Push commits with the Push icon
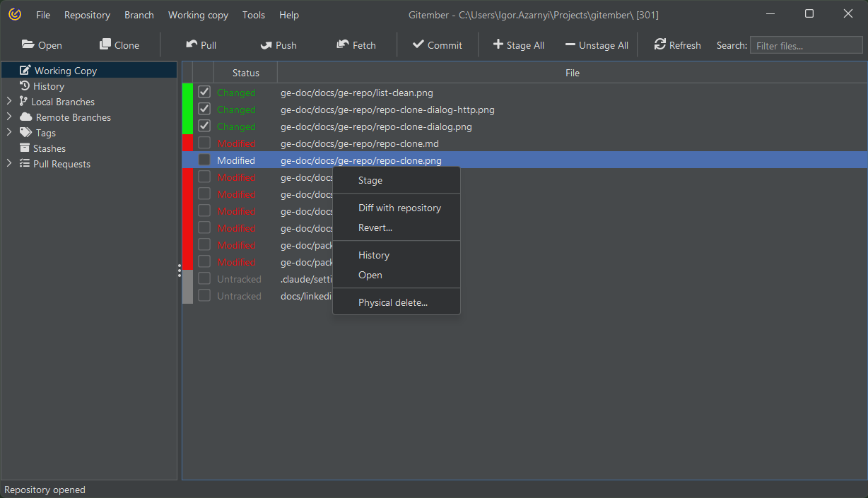The height and width of the screenshot is (498, 868). pos(266,45)
